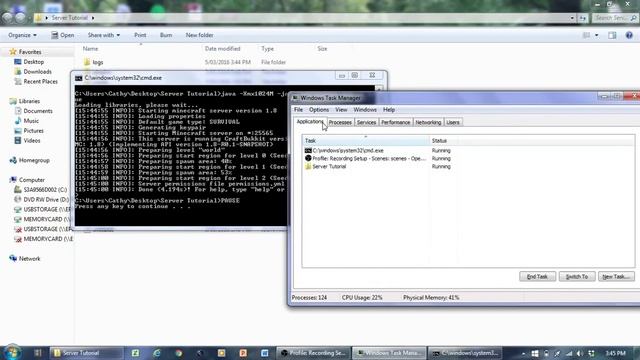Open the address bar history dropdown

tap(572, 18)
